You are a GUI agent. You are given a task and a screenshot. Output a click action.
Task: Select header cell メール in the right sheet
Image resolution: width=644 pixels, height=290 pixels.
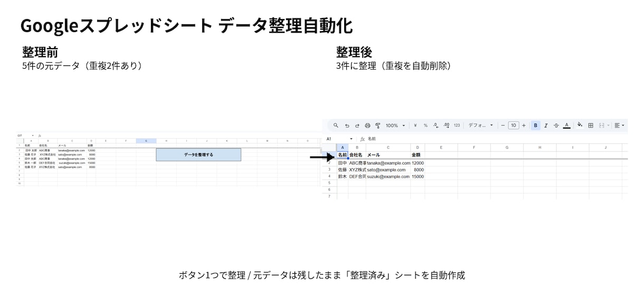(x=388, y=155)
